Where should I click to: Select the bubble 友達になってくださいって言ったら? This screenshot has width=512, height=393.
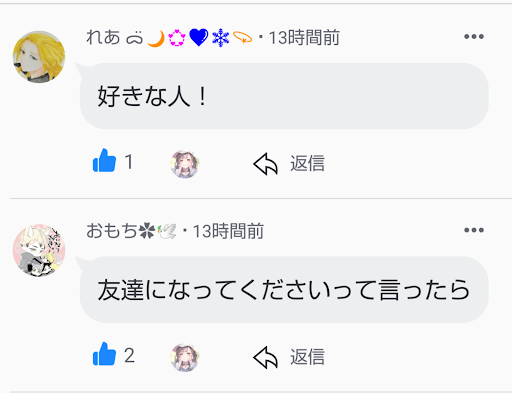[x=284, y=289]
